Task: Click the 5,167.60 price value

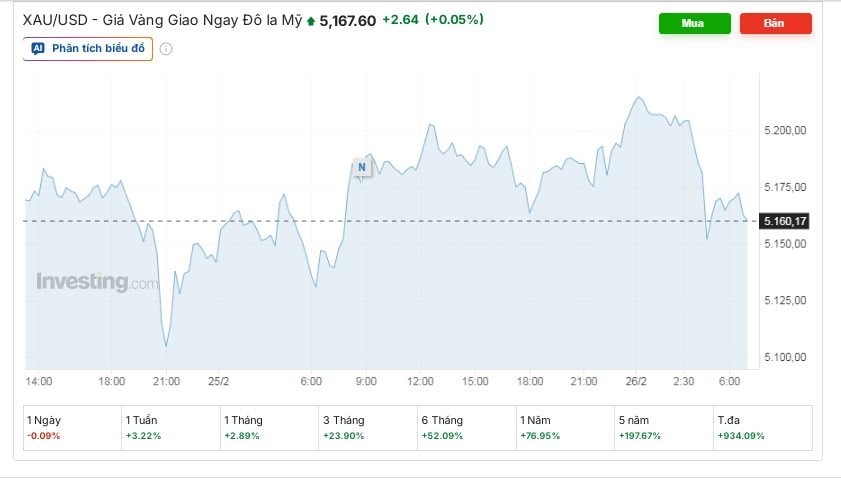Action: (347, 19)
